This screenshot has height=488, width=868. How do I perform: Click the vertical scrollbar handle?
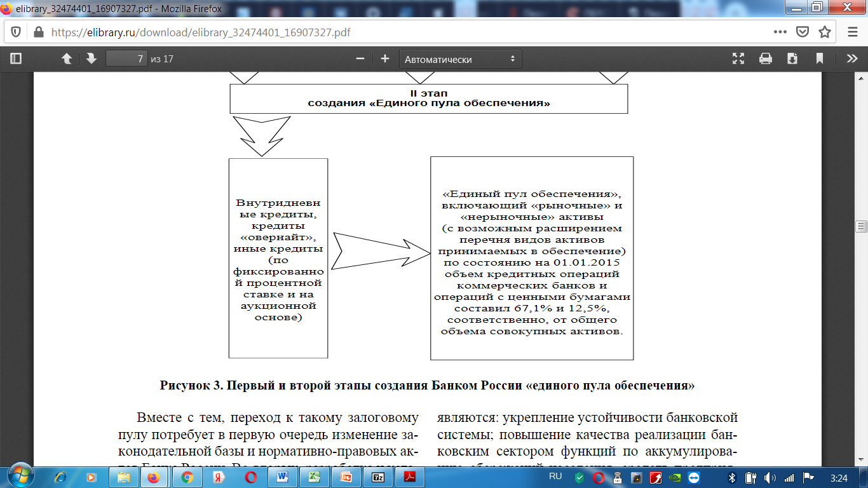pyautogui.click(x=862, y=227)
